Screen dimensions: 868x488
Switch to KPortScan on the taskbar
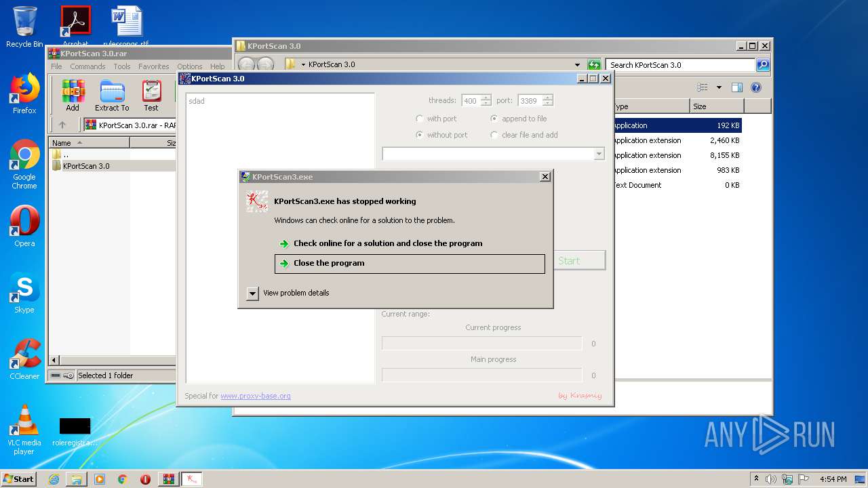coord(193,479)
